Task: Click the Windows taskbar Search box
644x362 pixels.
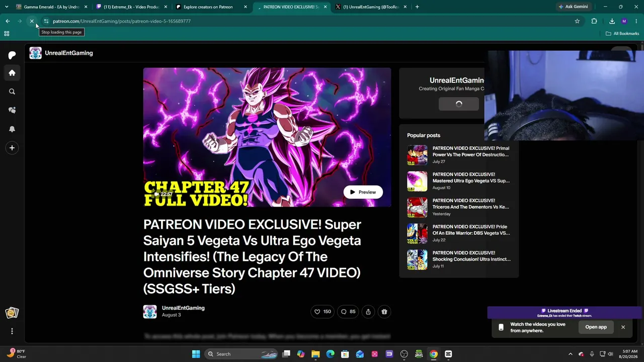Action: tap(242, 354)
